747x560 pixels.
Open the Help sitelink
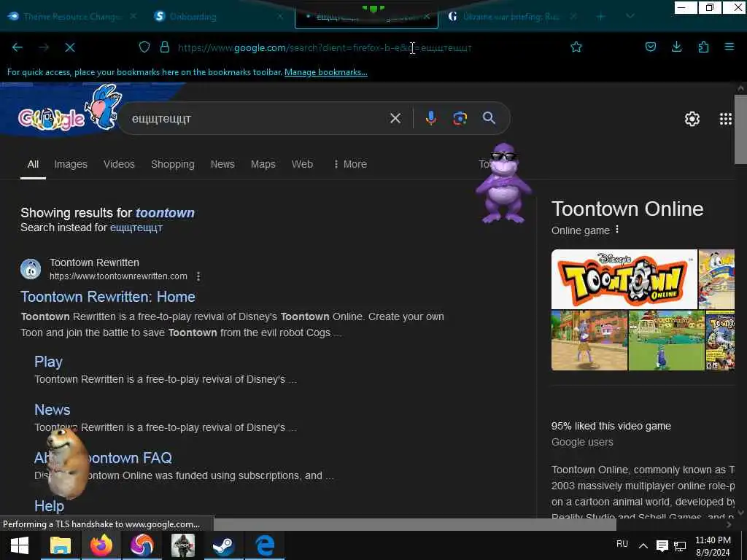click(49, 506)
